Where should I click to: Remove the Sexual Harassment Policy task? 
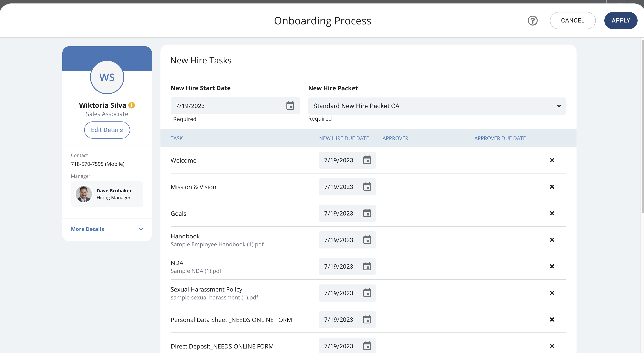552,293
